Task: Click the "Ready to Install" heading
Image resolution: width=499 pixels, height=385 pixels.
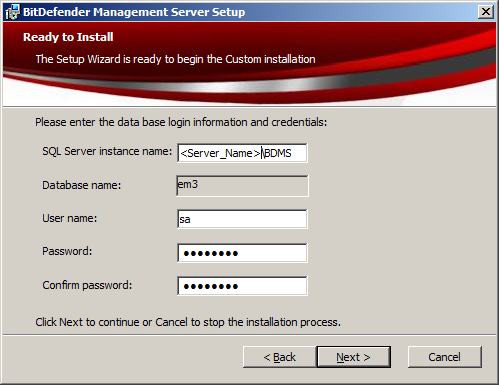Action: point(68,37)
